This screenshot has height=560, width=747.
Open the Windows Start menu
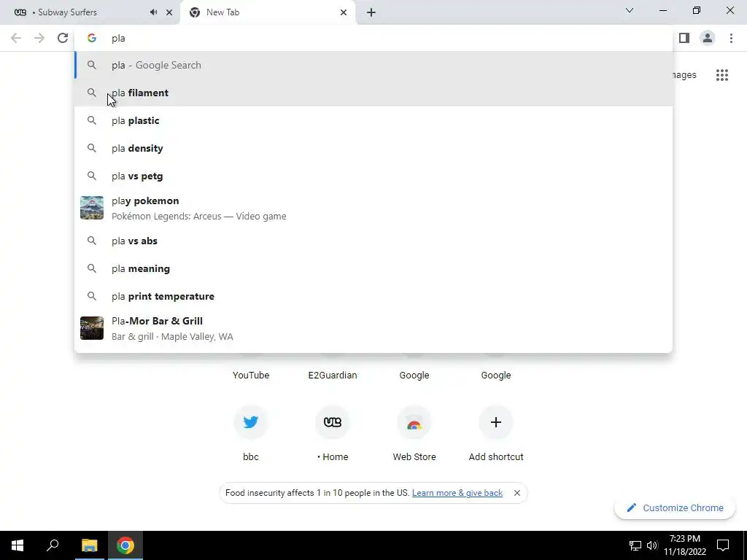pyautogui.click(x=18, y=545)
